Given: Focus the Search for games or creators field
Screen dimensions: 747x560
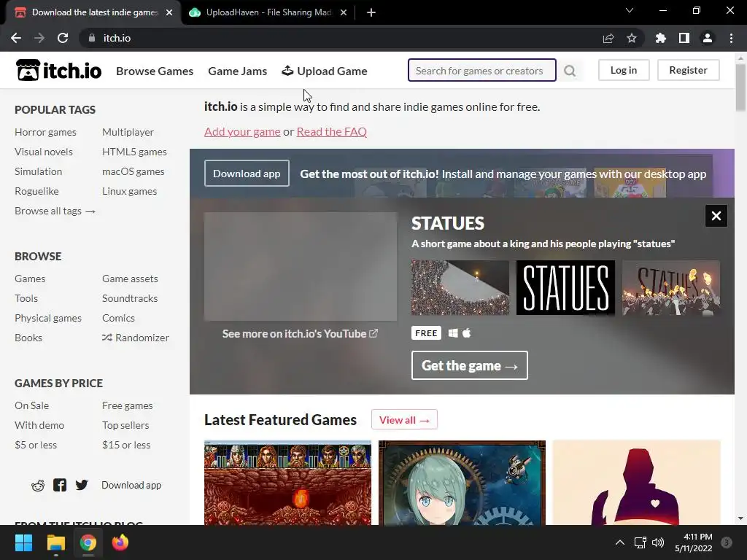Looking at the screenshot, I should coord(481,71).
